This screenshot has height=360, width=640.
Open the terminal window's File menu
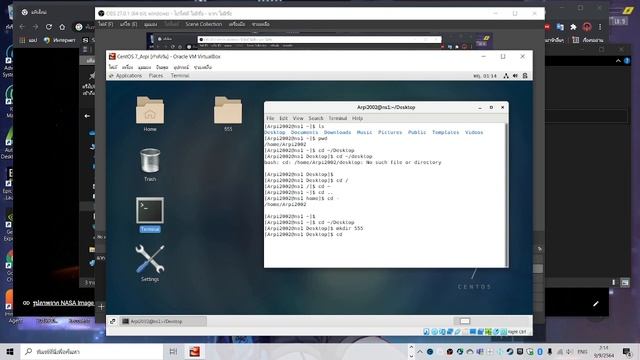[270, 118]
